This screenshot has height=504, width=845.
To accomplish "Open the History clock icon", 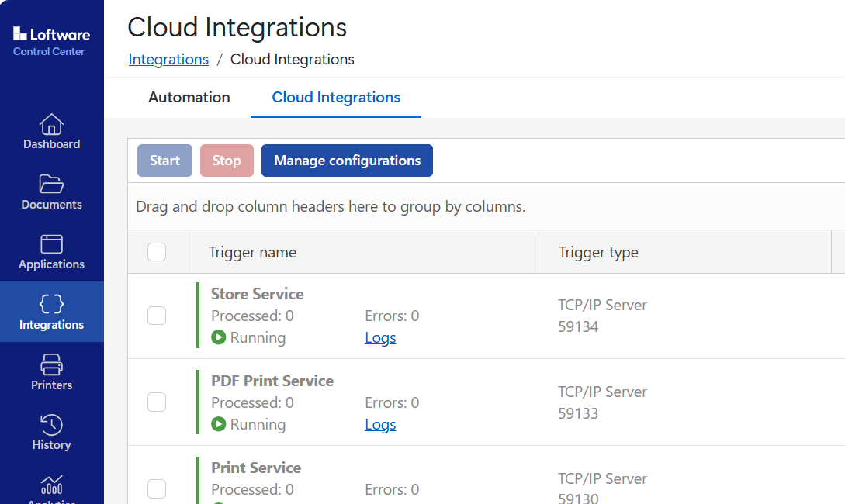I will pyautogui.click(x=51, y=425).
